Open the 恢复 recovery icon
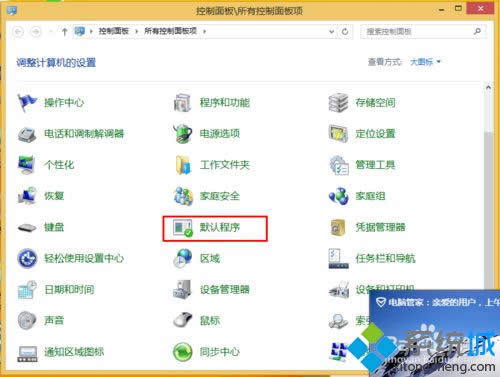The image size is (500, 377). [27, 196]
